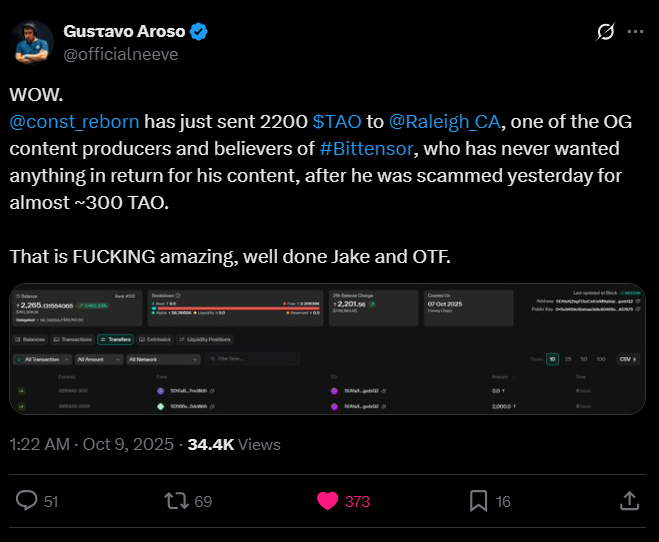Open the @const_reborn mention link
The height and width of the screenshot is (542, 659).
point(74,123)
